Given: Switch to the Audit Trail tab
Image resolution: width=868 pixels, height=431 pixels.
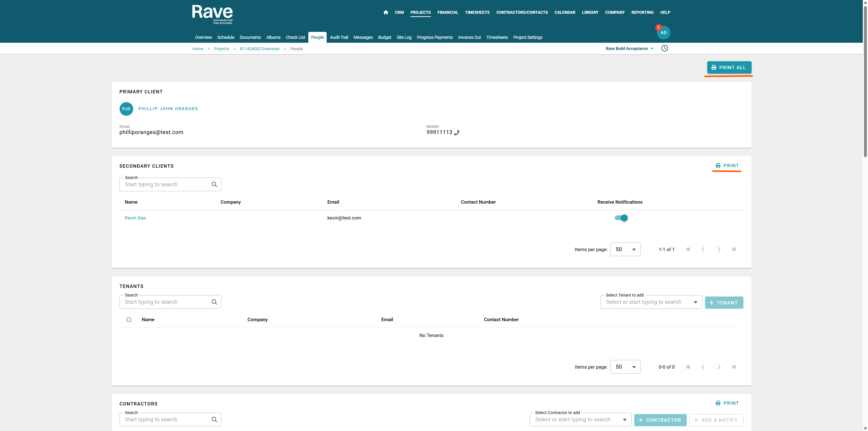Looking at the screenshot, I should tap(339, 38).
